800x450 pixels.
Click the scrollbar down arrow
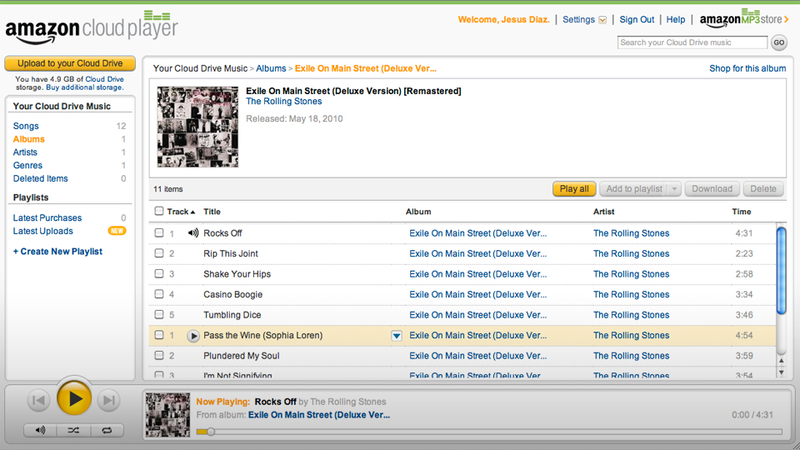[781, 372]
